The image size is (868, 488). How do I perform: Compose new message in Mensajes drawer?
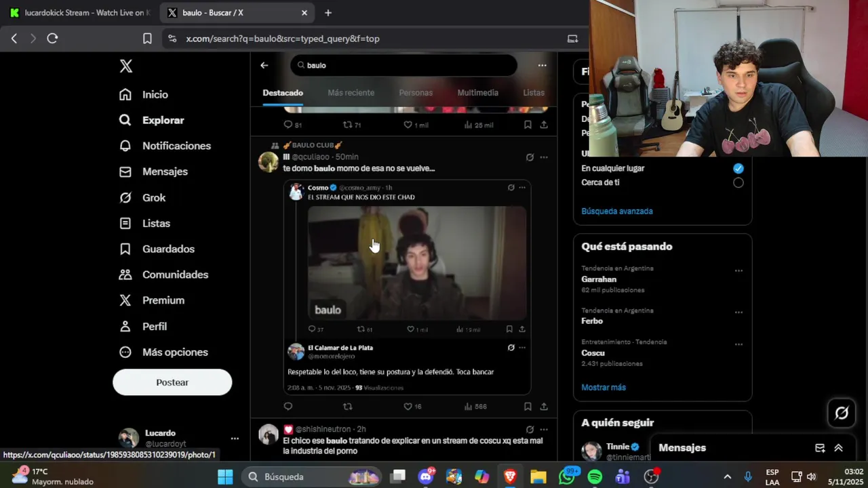click(820, 448)
